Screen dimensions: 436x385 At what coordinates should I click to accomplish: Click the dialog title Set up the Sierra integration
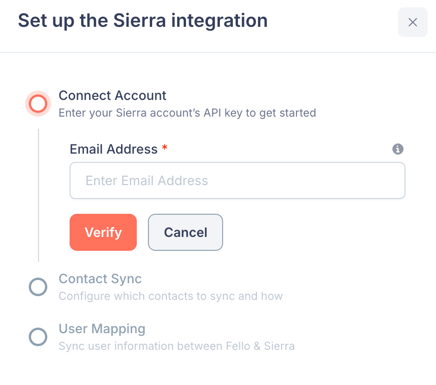click(x=143, y=21)
